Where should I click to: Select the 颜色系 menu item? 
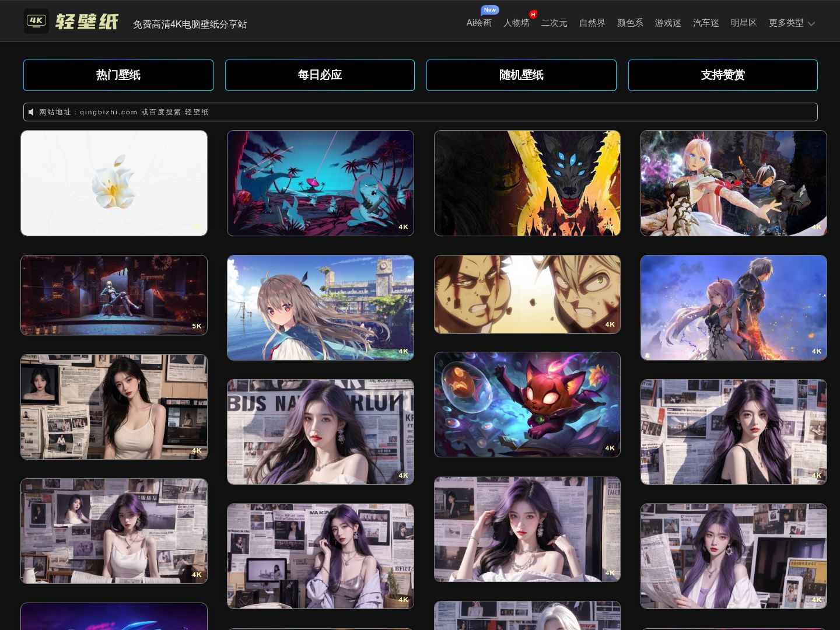630,23
